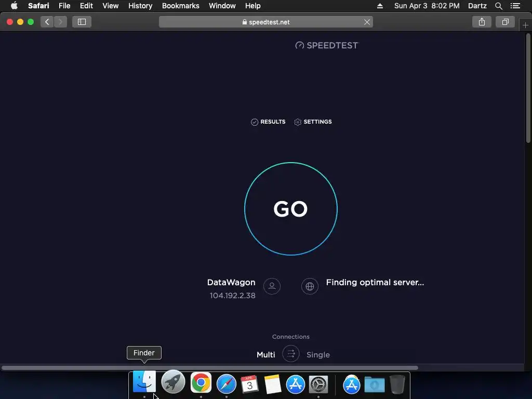
Task: Open the App Store icon beside Downloads folder
Action: pos(351,384)
